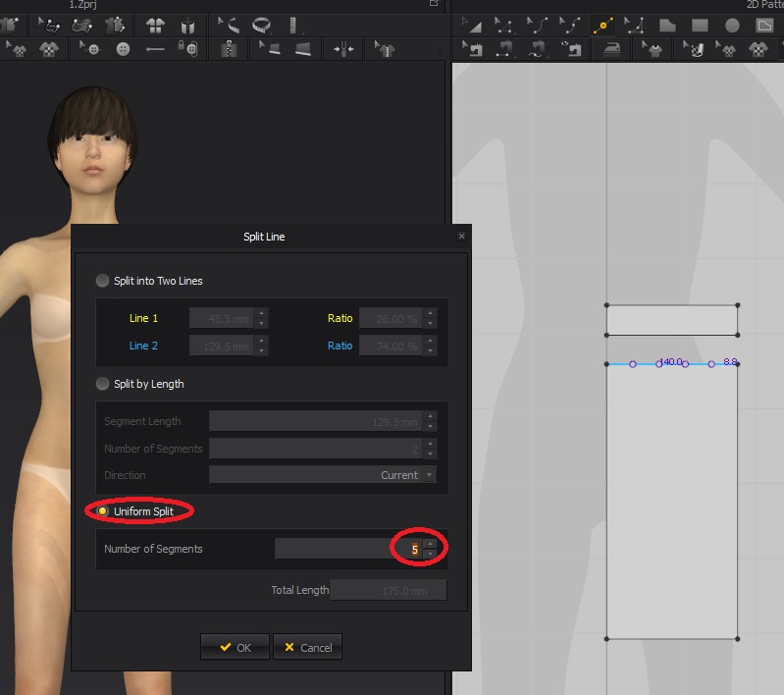Expand the 3D toolbar overflow chevron
The height and width of the screenshot is (695, 784).
pyautogui.click(x=440, y=51)
